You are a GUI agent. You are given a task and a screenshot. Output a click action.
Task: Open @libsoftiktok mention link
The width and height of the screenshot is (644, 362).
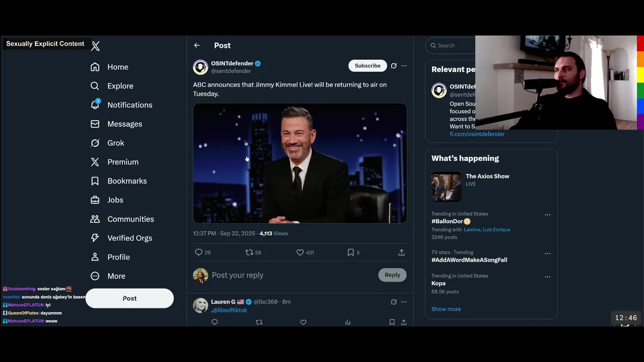[x=230, y=310]
